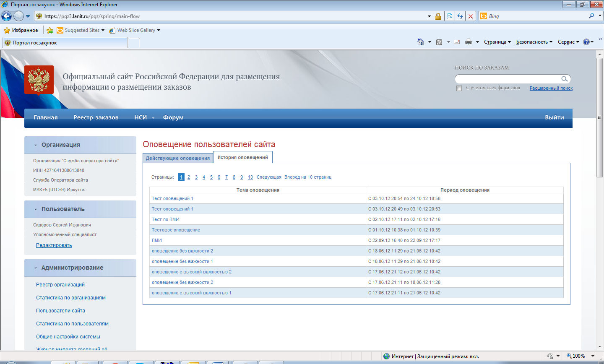604x364 pixels.
Task: Refresh the page with the refresh icon
Action: tap(460, 16)
